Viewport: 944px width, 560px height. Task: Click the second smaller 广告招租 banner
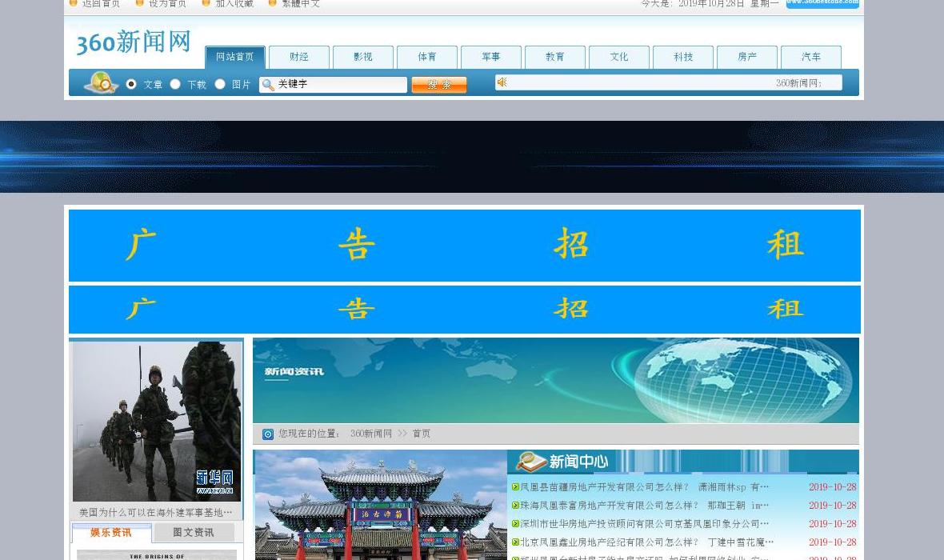pos(465,310)
